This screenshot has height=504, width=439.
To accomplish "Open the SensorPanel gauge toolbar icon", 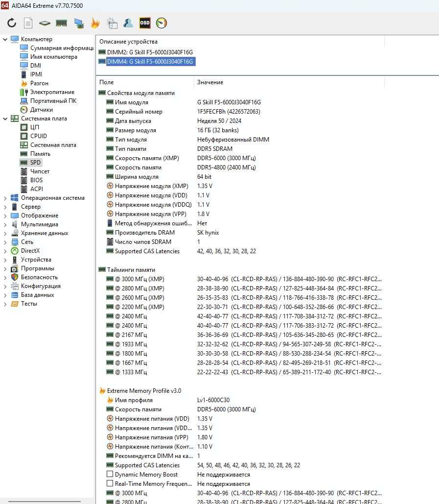I will point(162,23).
